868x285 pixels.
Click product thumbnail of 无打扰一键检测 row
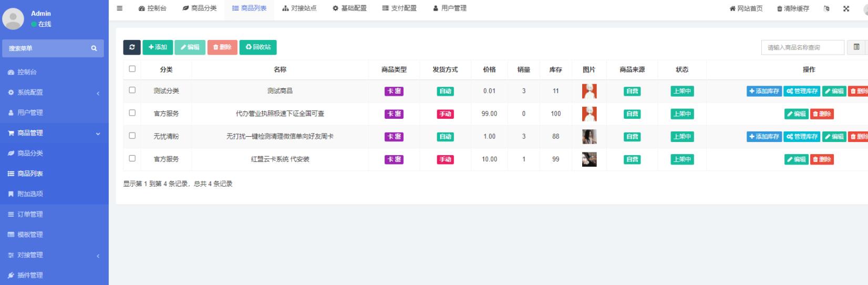(x=589, y=137)
